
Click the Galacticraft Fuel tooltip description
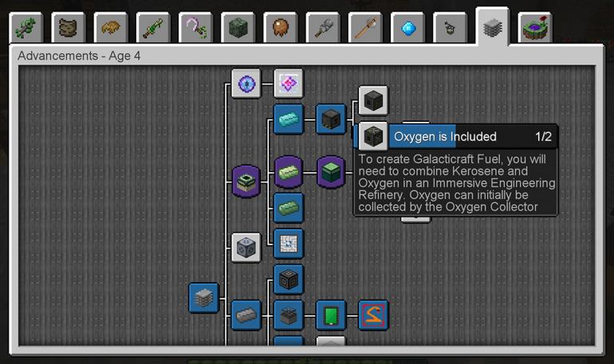point(456,183)
